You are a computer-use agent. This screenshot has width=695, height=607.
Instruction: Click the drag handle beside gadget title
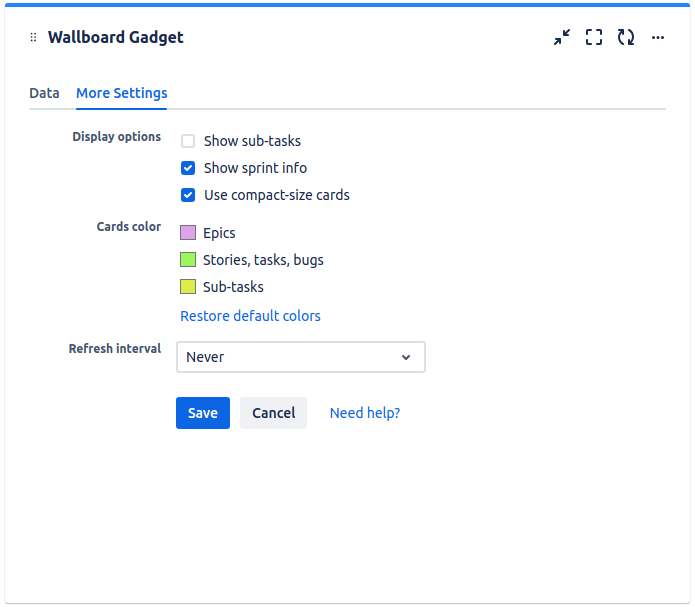(33, 38)
